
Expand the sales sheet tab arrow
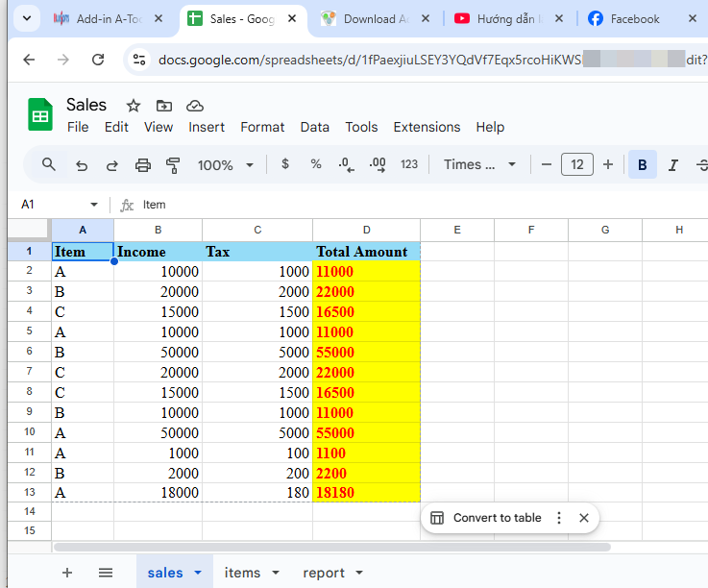tap(198, 573)
